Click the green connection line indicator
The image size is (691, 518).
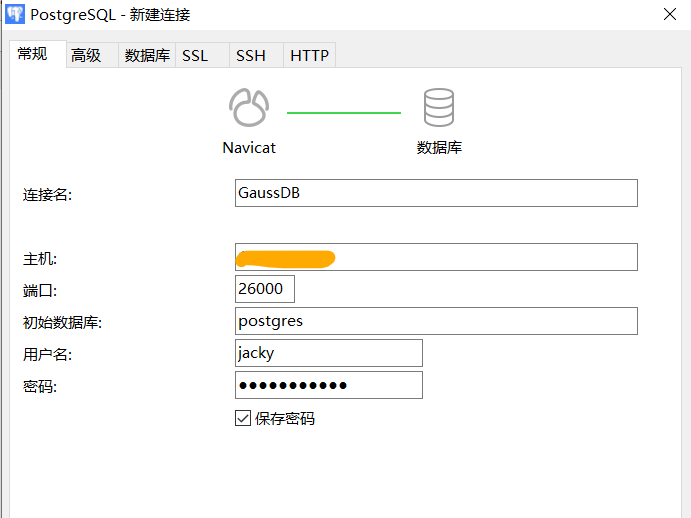point(343,113)
